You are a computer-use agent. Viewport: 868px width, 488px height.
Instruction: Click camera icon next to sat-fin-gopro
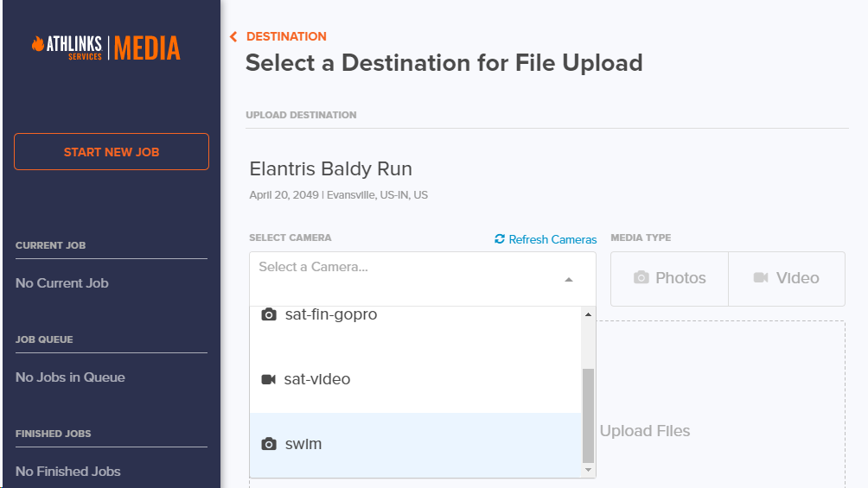coord(269,314)
